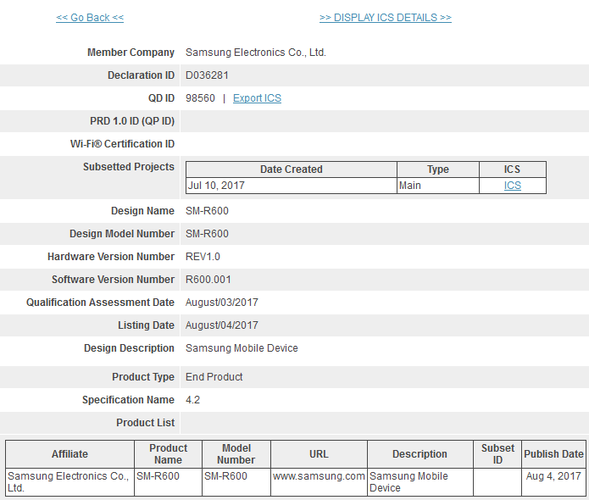Screen dimensions: 589x500
Task: Click the 'Member Company' label
Action: [x=131, y=53]
